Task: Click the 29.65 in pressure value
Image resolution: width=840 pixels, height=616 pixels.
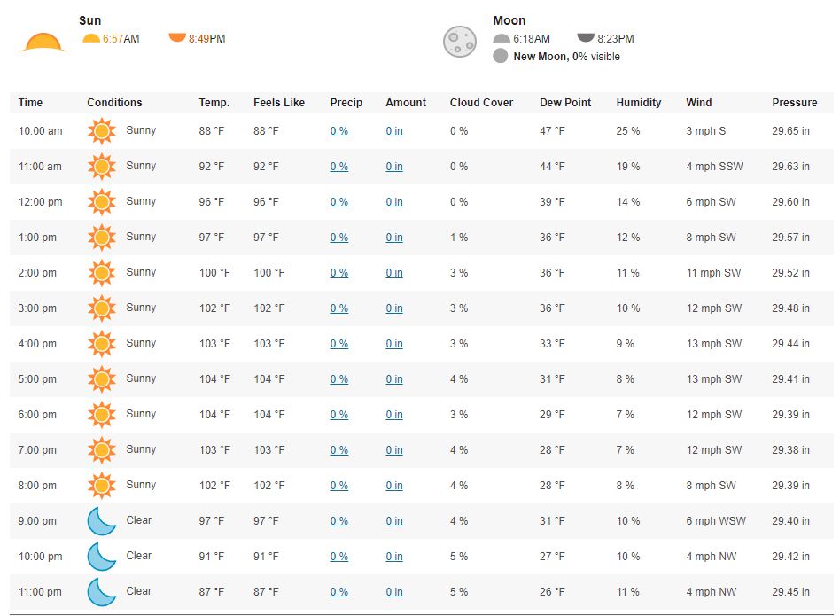Action: (790, 130)
